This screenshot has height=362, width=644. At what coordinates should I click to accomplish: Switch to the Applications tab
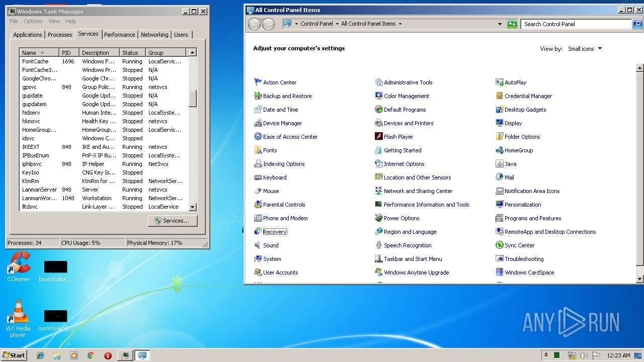[28, 35]
